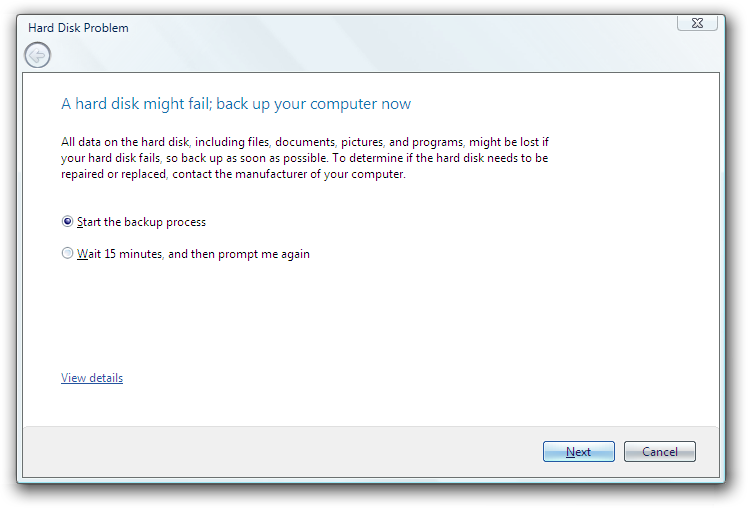Click the empty title bar right of the title
The image size is (748, 508).
click(x=400, y=28)
